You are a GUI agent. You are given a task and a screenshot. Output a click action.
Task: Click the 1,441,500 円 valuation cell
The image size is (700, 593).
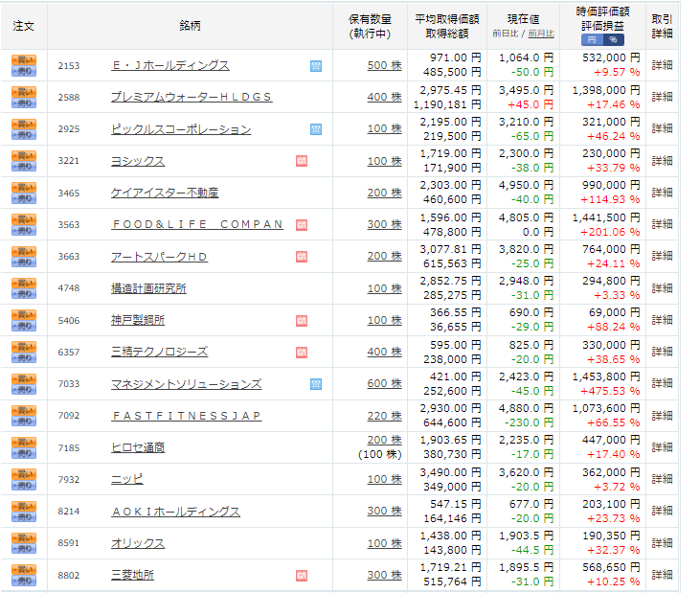pyautogui.click(x=606, y=217)
